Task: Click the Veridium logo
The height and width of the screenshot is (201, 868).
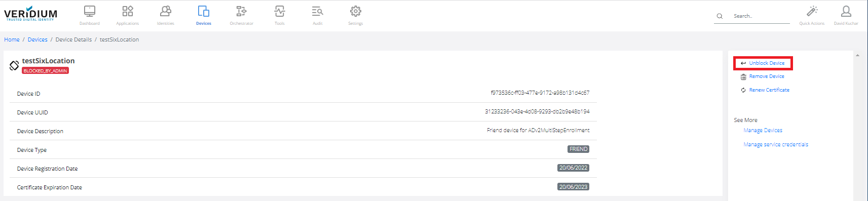Action: tap(30, 13)
